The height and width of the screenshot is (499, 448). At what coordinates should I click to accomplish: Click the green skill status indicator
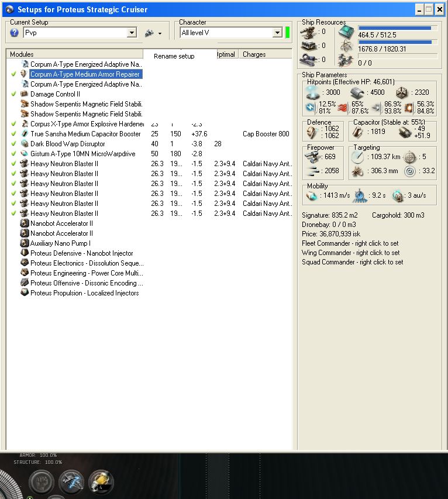pyautogui.click(x=288, y=32)
